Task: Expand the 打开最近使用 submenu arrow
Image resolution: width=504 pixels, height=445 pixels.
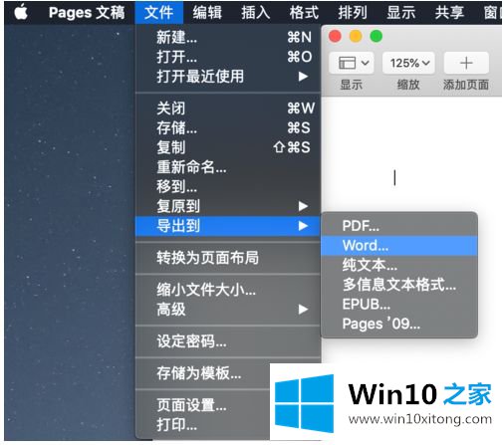Action: 303,77
